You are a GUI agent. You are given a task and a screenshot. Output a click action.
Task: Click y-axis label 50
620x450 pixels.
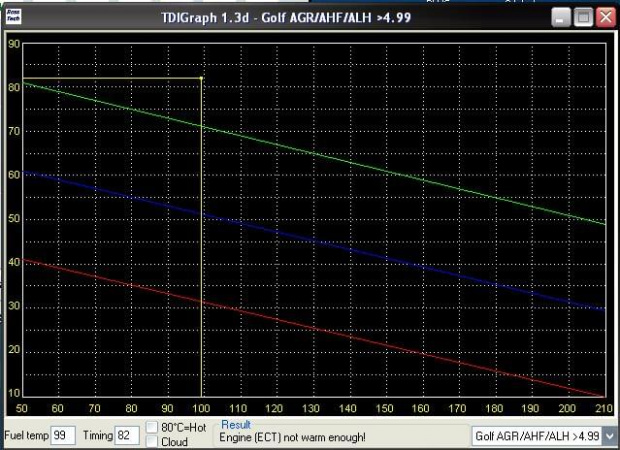(14, 218)
